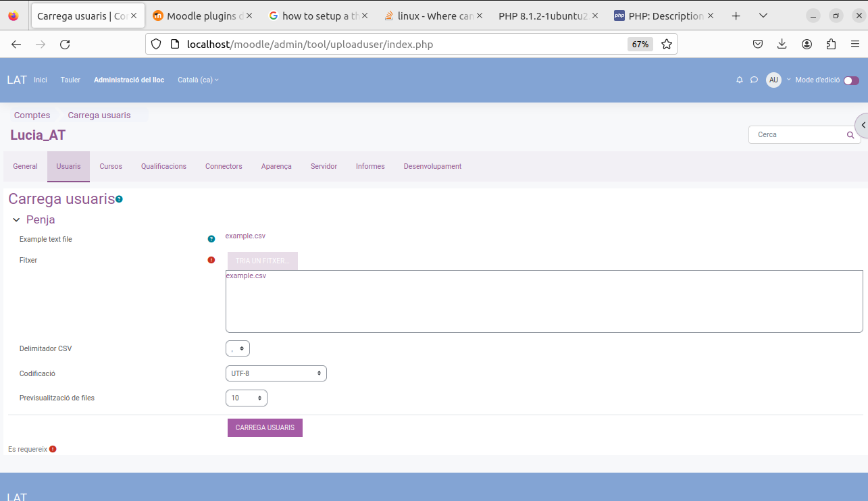Viewport: 868px width, 501px height.
Task: Reload the page with the refresh icon
Action: (x=65, y=44)
